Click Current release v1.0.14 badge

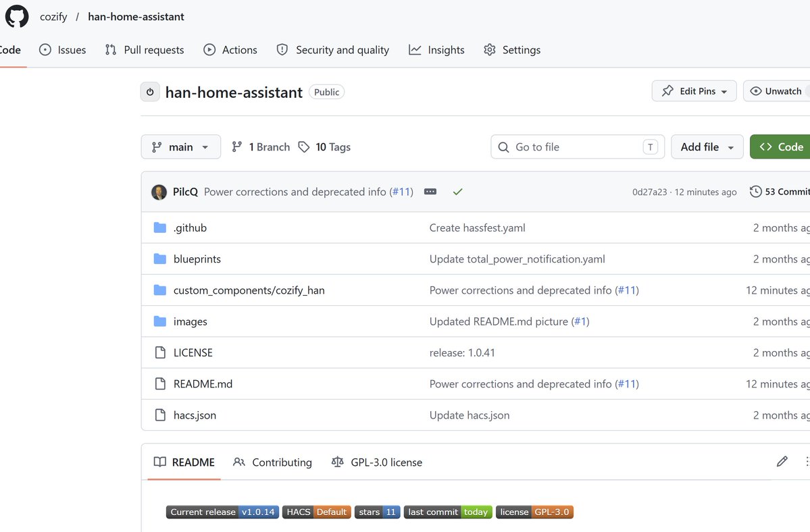(x=223, y=512)
